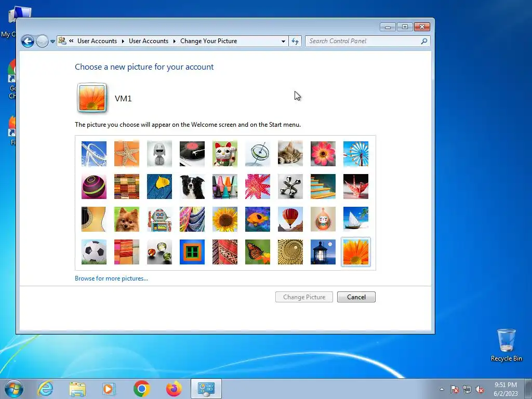The height and width of the screenshot is (399, 532).
Task: Choose the red origami crane picture
Action: (x=355, y=187)
